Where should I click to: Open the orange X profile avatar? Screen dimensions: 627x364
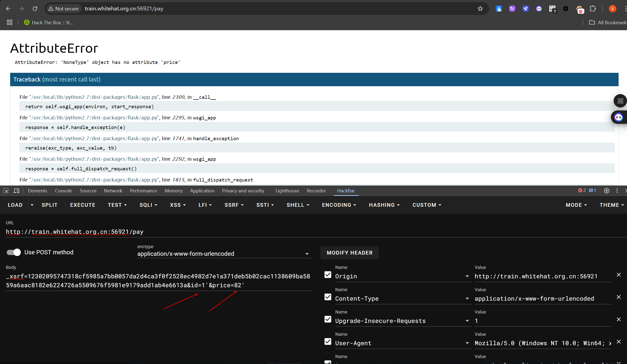(612, 9)
